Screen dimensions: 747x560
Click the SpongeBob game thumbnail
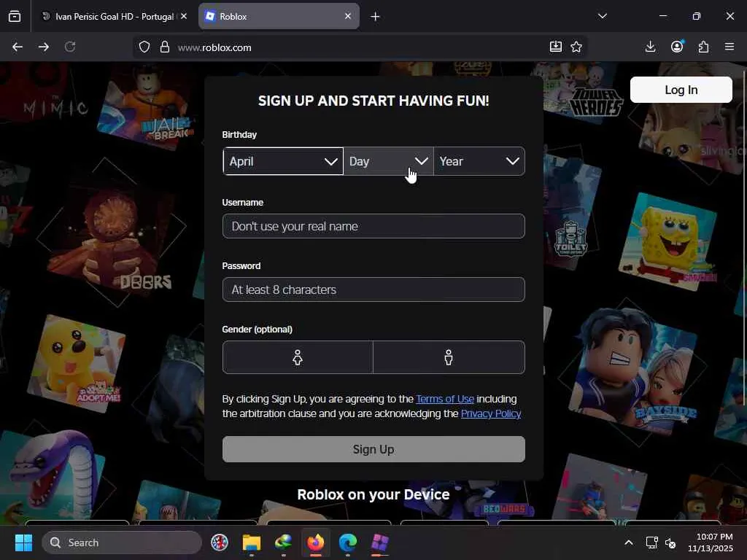coord(668,241)
